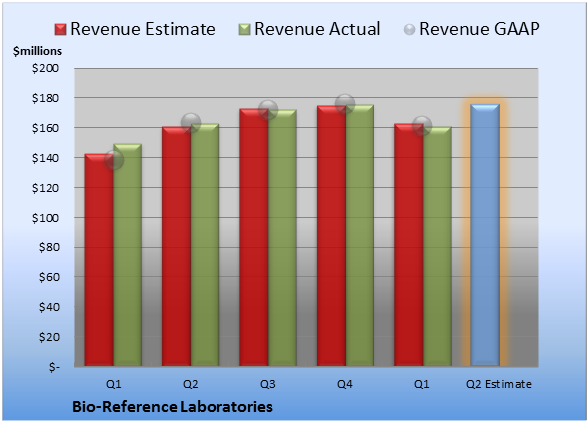Click the '$80' y-axis label
The height and width of the screenshot is (422, 588).
coord(49,247)
